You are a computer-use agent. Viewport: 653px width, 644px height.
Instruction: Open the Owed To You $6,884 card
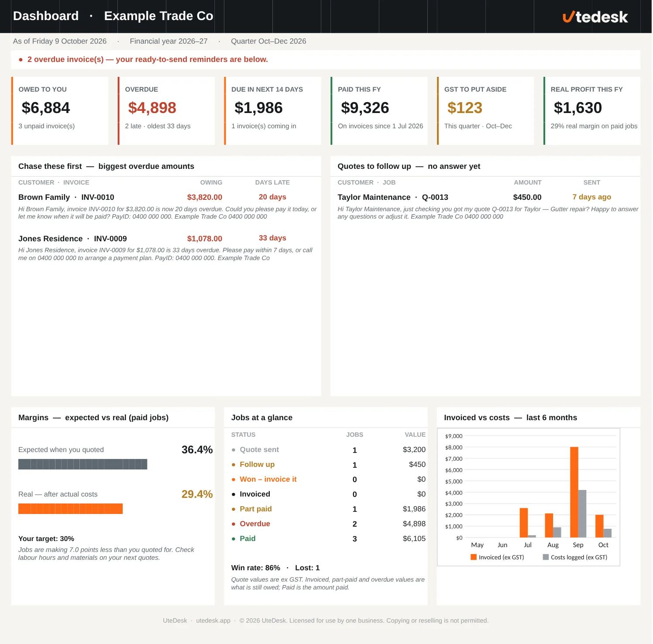tap(60, 111)
